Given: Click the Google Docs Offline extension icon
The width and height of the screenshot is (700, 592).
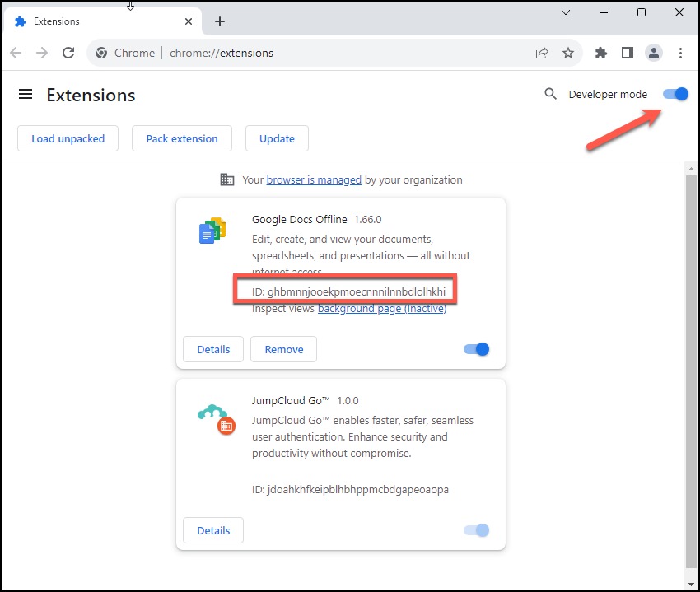Looking at the screenshot, I should (x=212, y=231).
